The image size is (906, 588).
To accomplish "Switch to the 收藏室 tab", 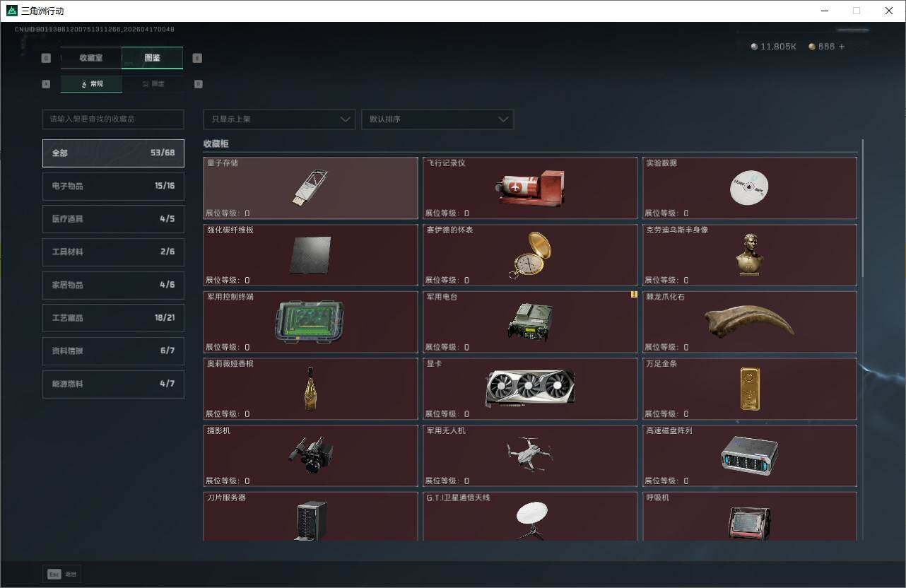I will point(91,58).
